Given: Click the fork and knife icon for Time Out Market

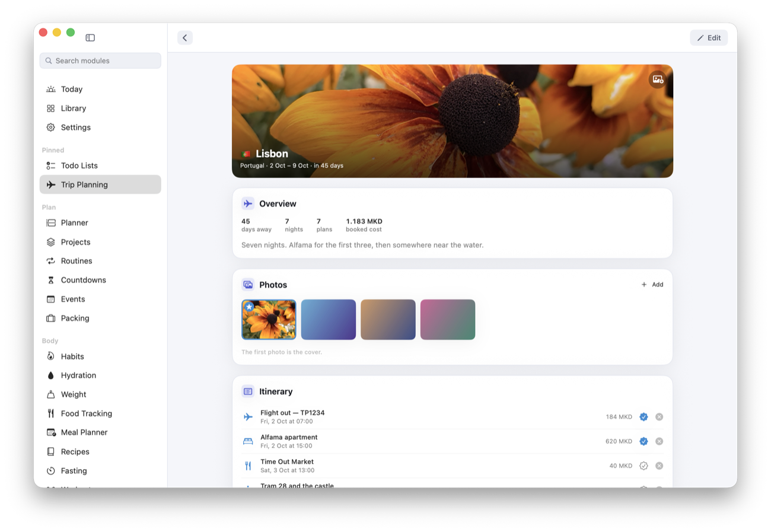Looking at the screenshot, I should click(248, 466).
